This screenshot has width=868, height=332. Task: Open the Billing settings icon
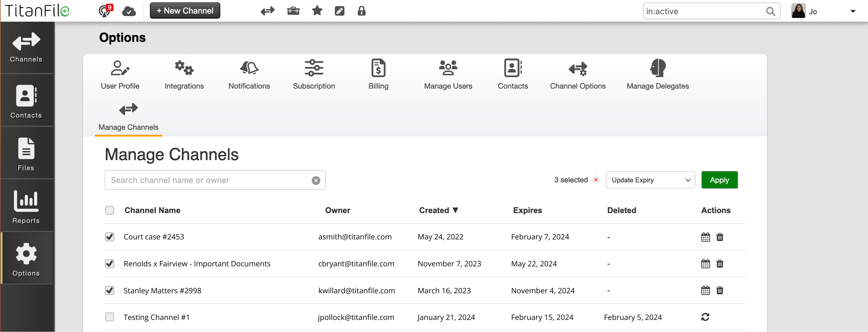(378, 74)
